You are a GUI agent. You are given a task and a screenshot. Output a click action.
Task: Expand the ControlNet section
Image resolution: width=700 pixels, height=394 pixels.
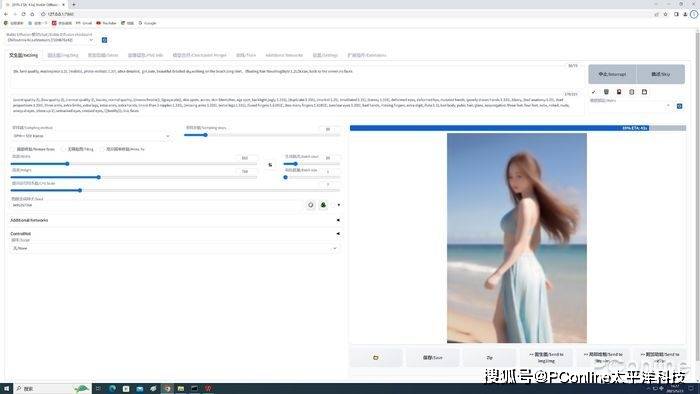click(174, 233)
